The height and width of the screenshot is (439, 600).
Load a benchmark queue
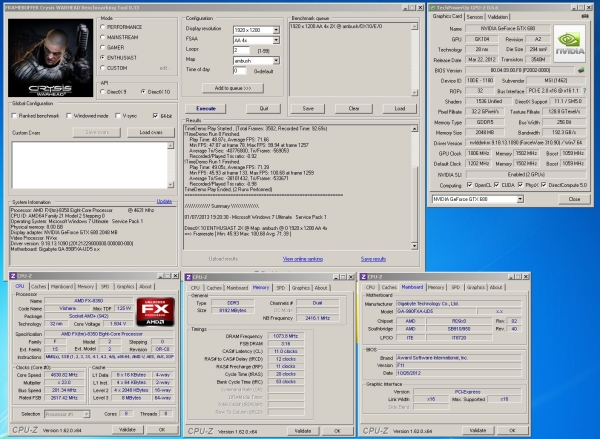tap(399, 109)
